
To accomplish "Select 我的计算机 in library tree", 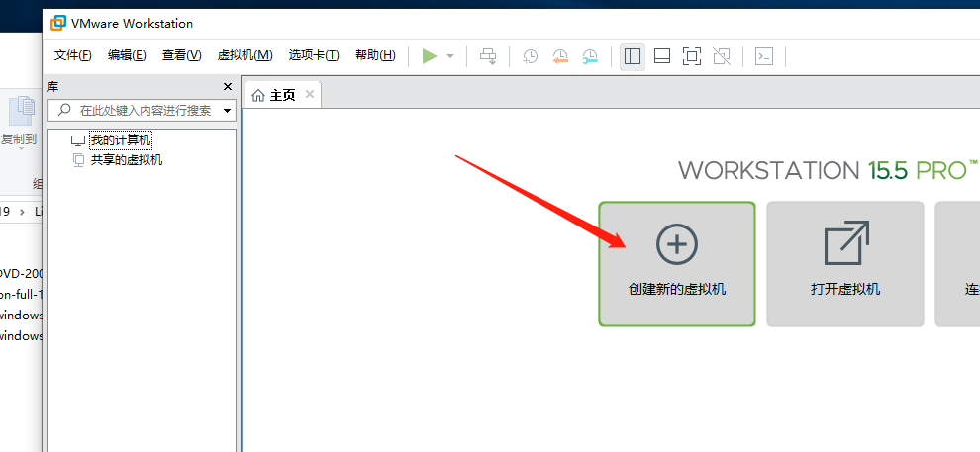I will coord(121,140).
